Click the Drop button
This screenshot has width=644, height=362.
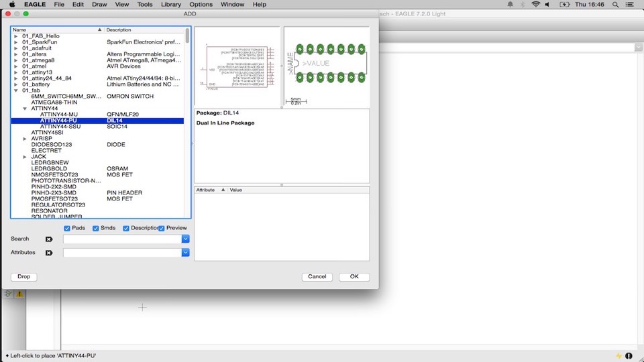(x=24, y=277)
